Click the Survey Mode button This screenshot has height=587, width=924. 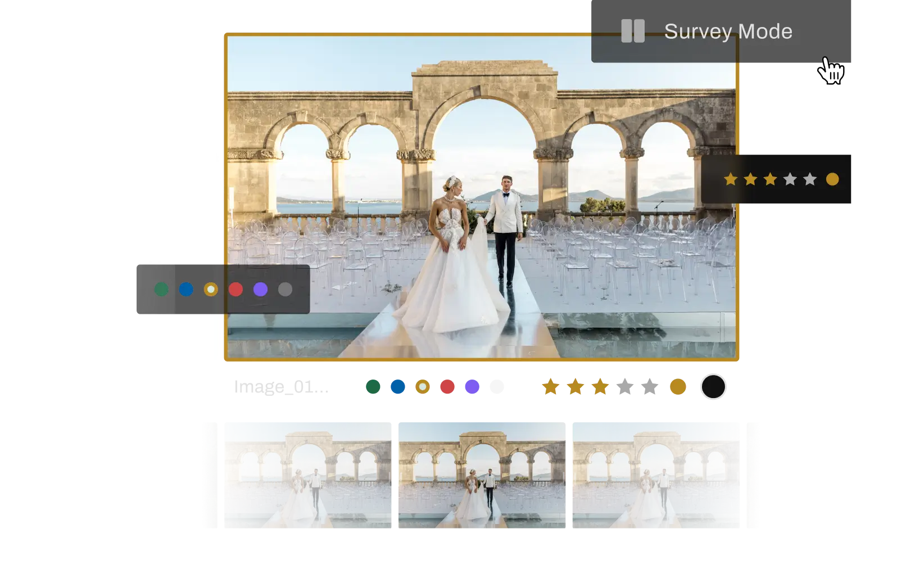pyautogui.click(x=721, y=31)
